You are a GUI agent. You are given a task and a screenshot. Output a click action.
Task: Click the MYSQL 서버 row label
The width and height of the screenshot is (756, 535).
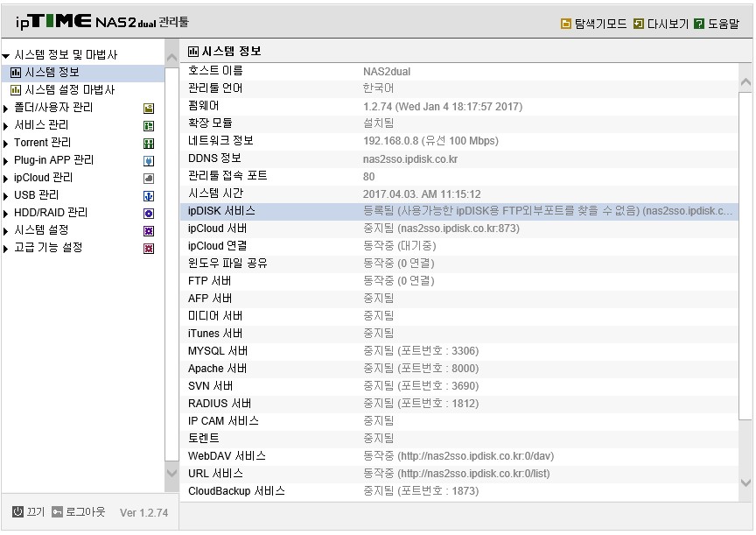(x=218, y=351)
